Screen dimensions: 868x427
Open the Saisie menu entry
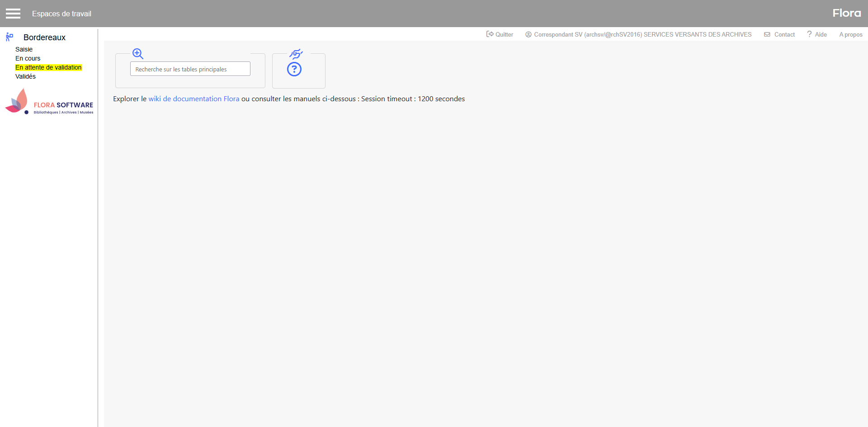tap(24, 49)
